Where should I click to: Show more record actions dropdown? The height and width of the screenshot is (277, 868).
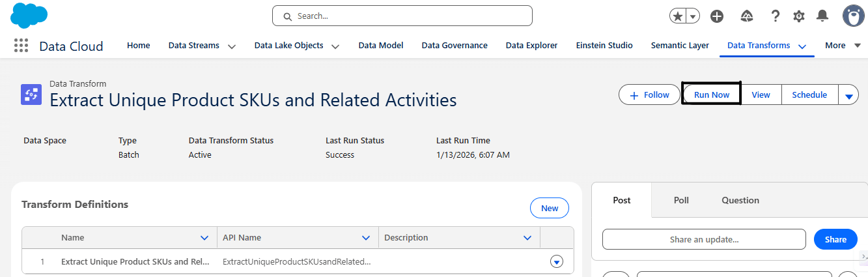click(848, 96)
